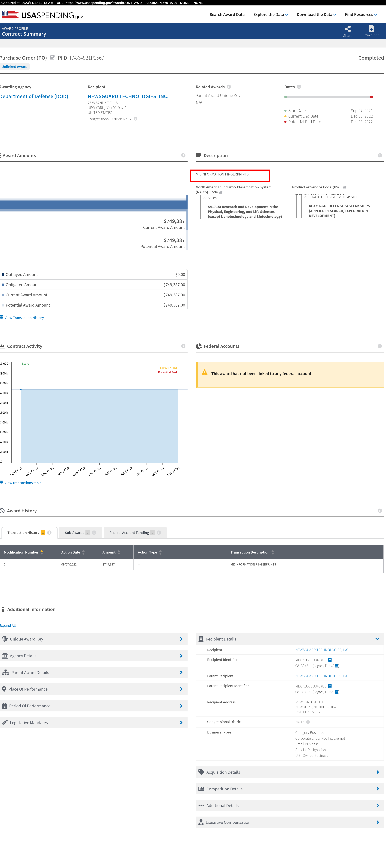
Task: Click info icon next to NY-12 in Recipient Details
Action: pos(308,722)
